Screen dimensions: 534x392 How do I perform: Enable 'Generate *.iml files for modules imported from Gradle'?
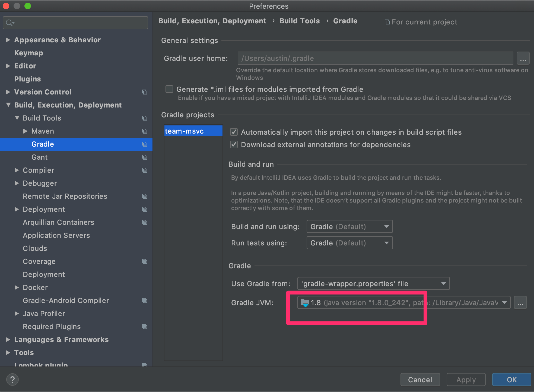click(x=169, y=89)
